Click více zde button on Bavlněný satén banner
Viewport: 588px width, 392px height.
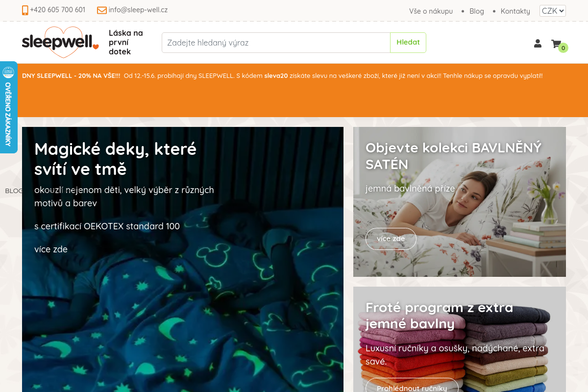coord(391,239)
